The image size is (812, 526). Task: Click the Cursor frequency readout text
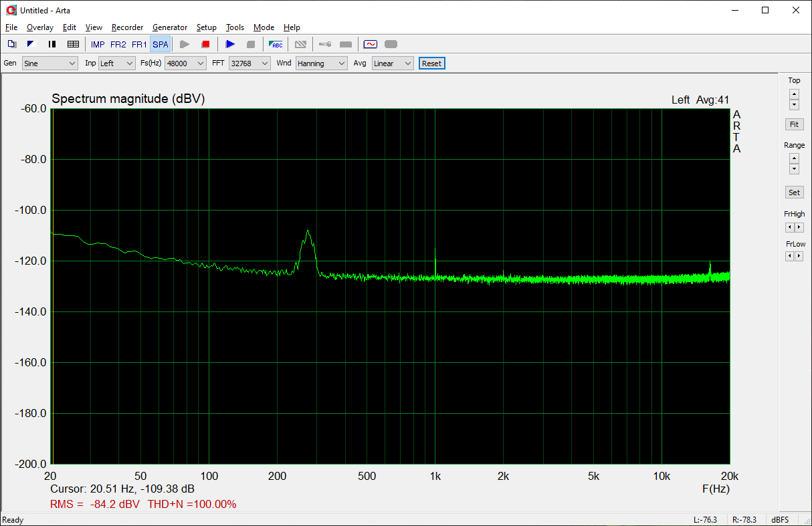pyautogui.click(x=122, y=489)
